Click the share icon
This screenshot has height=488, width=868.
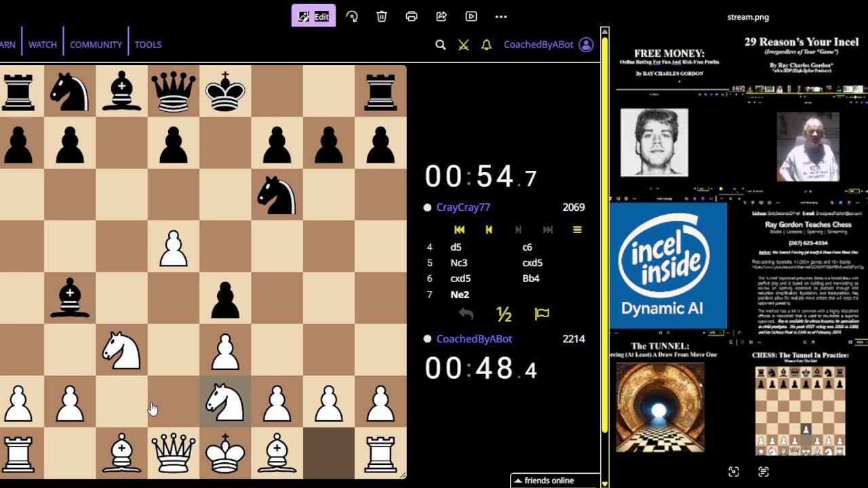441,16
